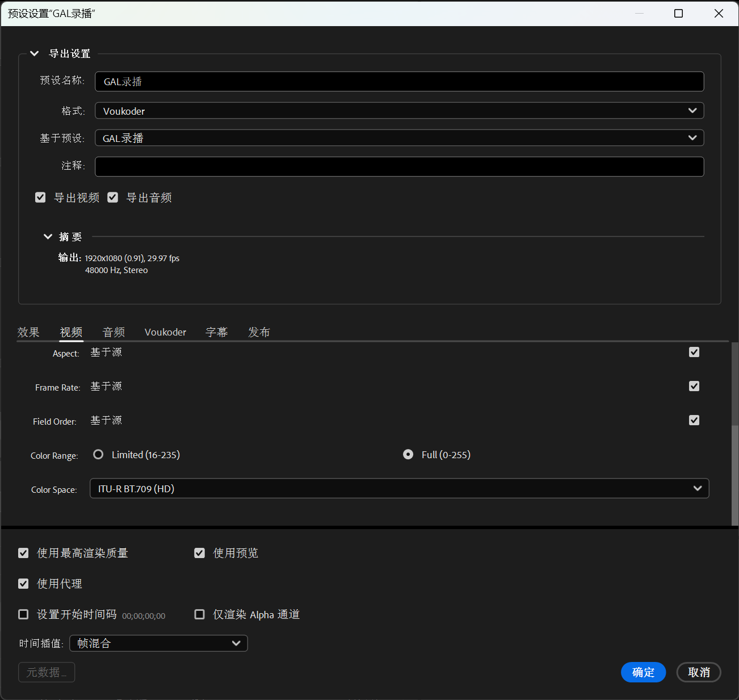The width and height of the screenshot is (739, 700).
Task: Select Full (0-255) color range
Action: coord(408,455)
